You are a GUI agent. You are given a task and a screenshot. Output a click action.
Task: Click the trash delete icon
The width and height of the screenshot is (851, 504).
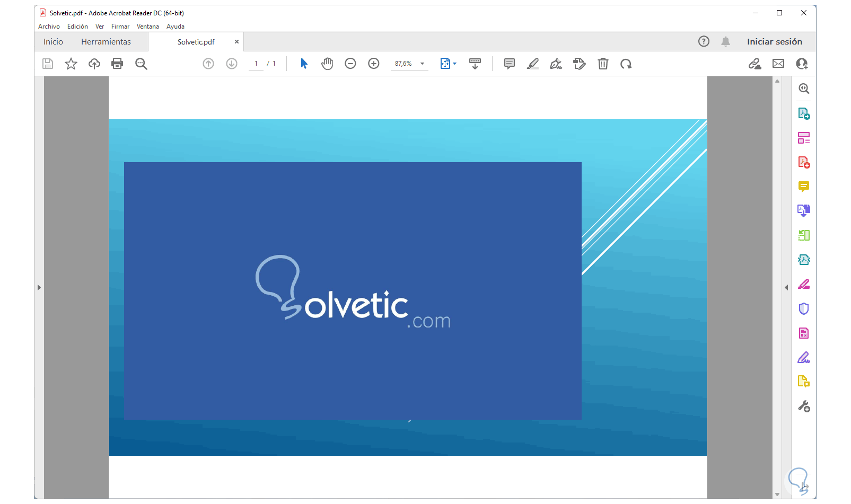click(603, 64)
